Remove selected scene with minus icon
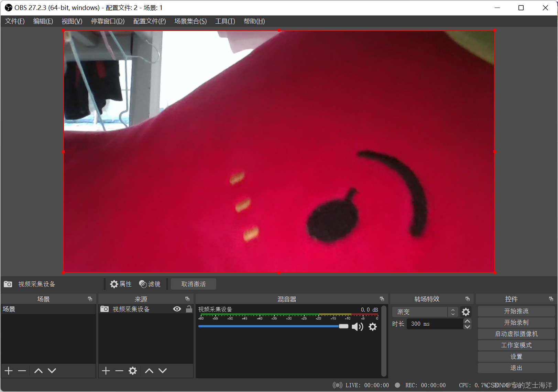558x392 pixels. click(x=22, y=371)
